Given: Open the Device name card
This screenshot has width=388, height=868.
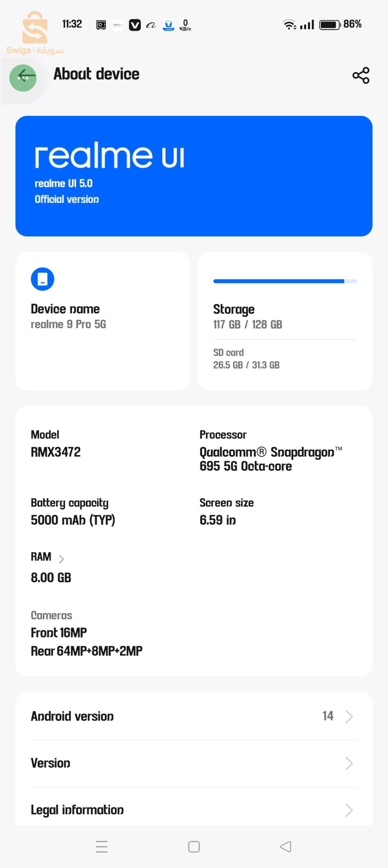Looking at the screenshot, I should pos(103,321).
